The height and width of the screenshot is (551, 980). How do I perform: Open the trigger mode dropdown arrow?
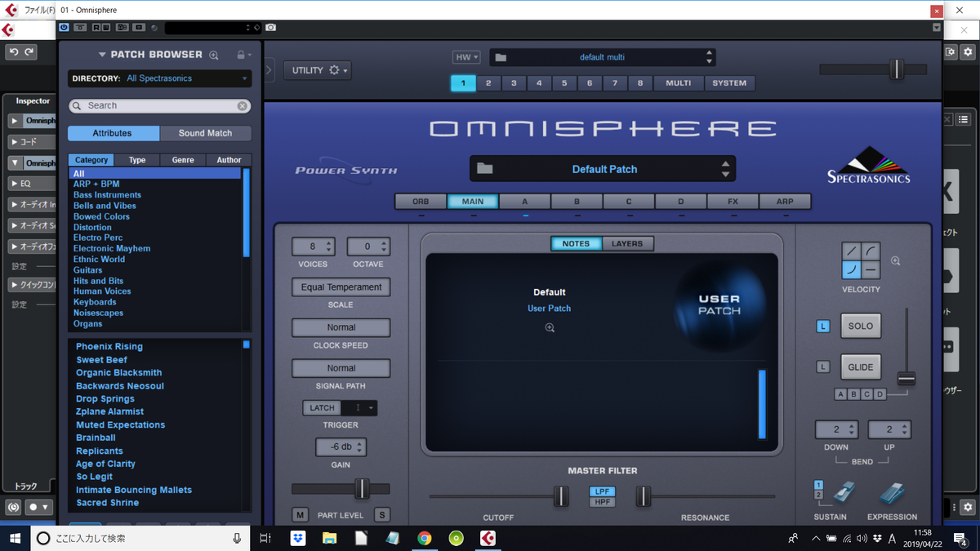click(371, 408)
